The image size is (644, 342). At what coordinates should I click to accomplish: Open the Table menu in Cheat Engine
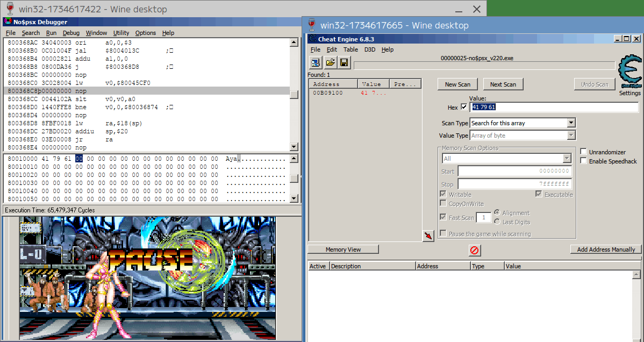(350, 49)
